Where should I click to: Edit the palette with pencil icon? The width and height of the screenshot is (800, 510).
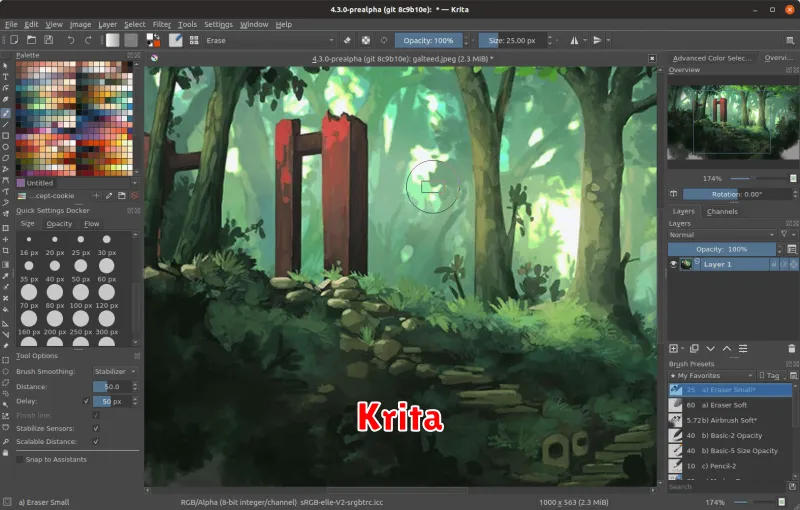tap(109, 196)
